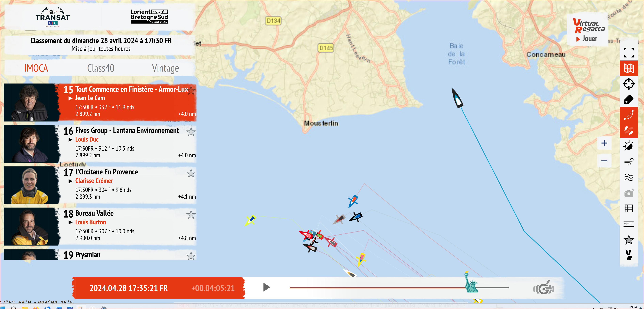Screen dimensions: 644x309
Task: Favorite Tout Commence en Finistère with star
Action: (x=191, y=90)
